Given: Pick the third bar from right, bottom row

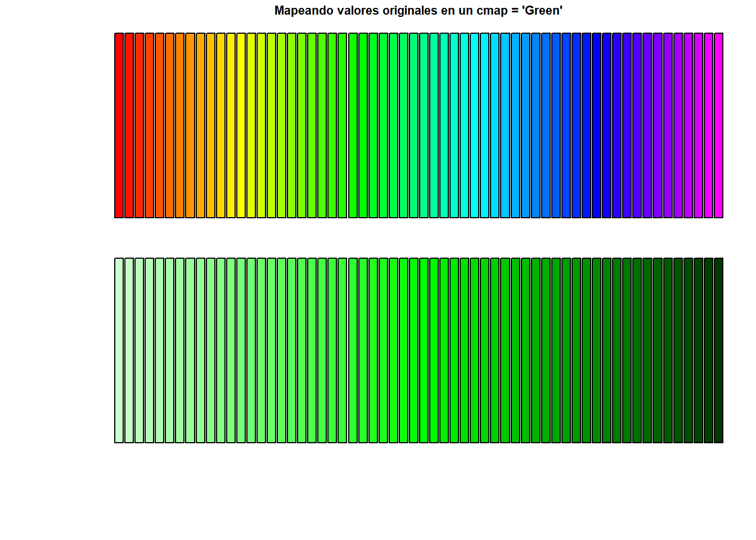Looking at the screenshot, I should [x=698, y=350].
